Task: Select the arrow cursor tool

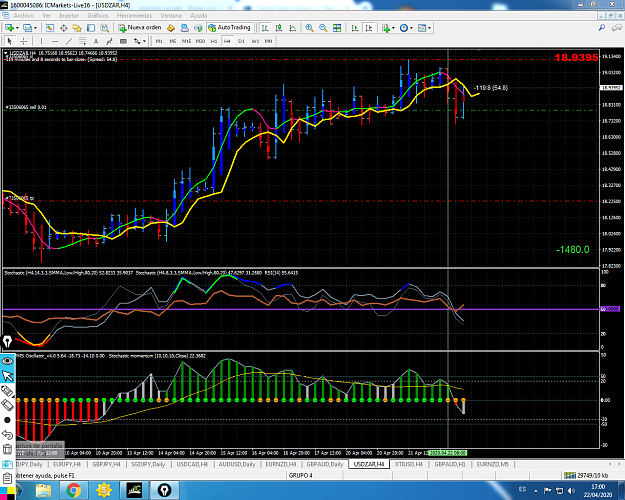Action: pos(10,41)
